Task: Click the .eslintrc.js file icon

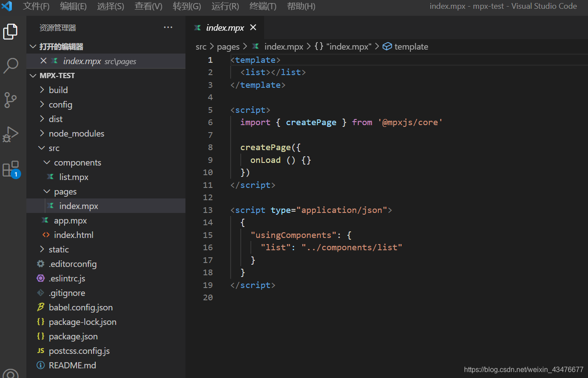Action: tap(40, 278)
